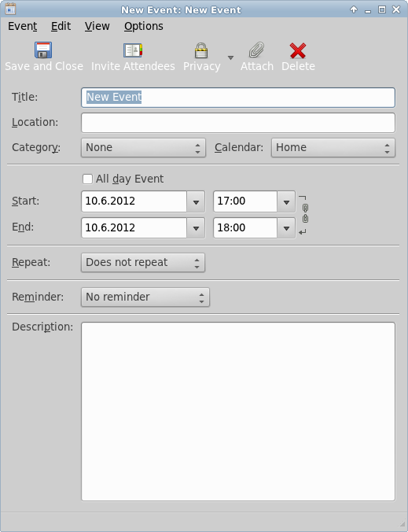
Task: Enable the All day Event checkbox
Action: [x=87, y=179]
